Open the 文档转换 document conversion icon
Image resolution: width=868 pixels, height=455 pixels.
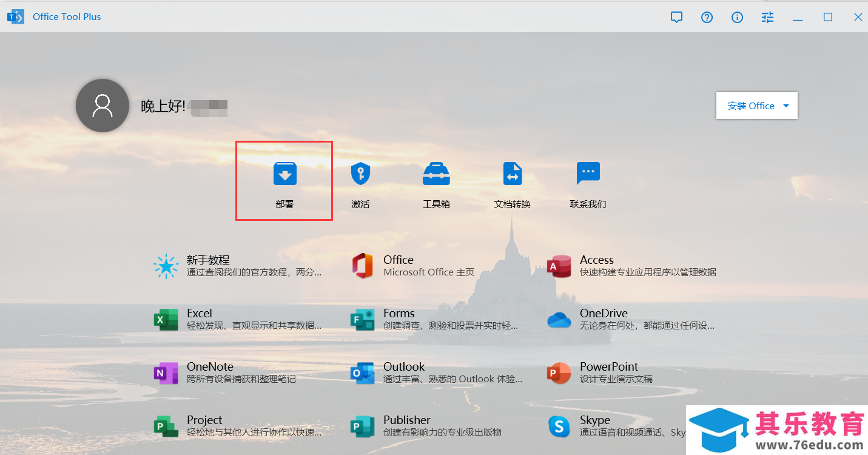click(x=513, y=174)
